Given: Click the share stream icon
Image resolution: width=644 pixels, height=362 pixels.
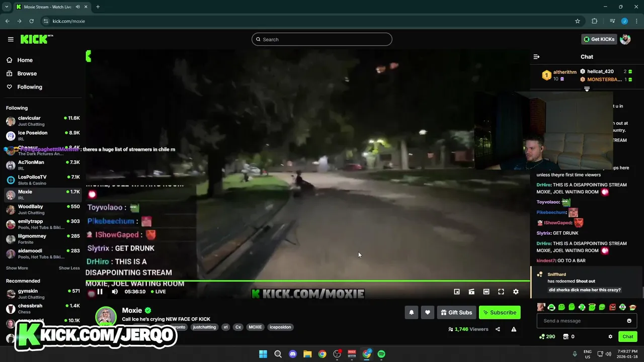Looking at the screenshot, I should coord(498,329).
